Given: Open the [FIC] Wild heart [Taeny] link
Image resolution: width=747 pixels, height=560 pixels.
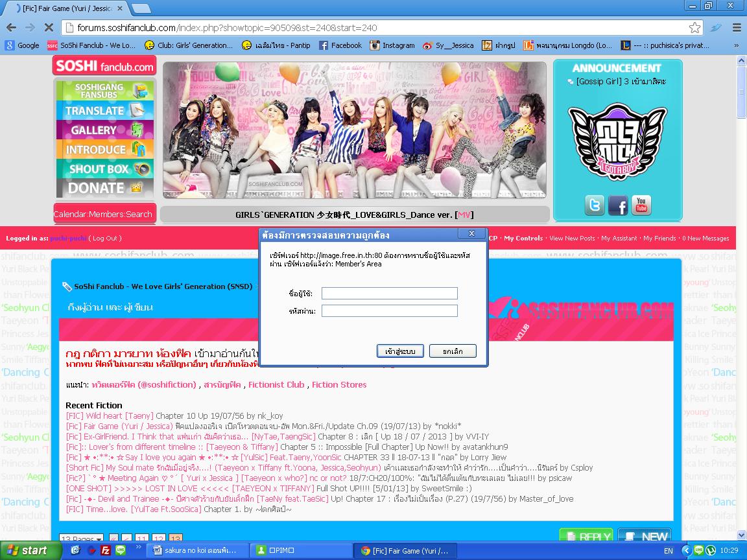Looking at the screenshot, I should click(110, 415).
